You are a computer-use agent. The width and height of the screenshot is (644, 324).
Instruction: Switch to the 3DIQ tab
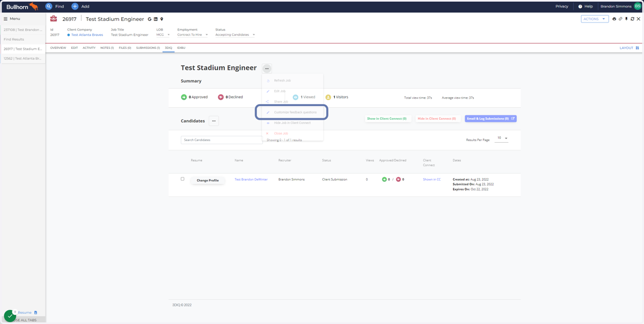[x=169, y=48]
